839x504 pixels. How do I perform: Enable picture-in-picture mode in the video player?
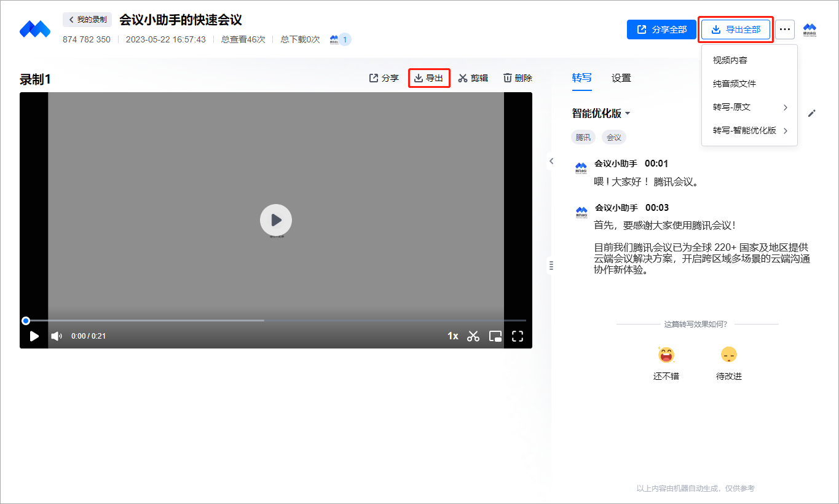[495, 336]
